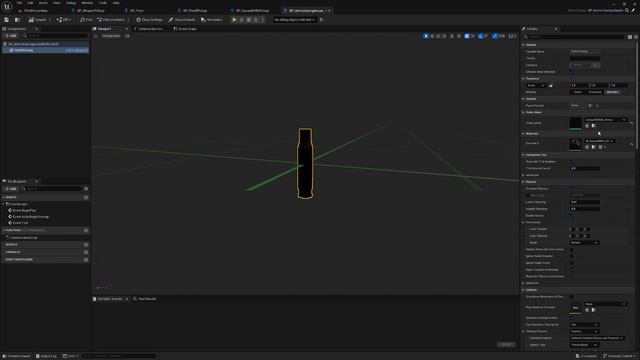This screenshot has height=360, width=640.
Task: Open the debug object selector dropdown
Action: [294, 20]
